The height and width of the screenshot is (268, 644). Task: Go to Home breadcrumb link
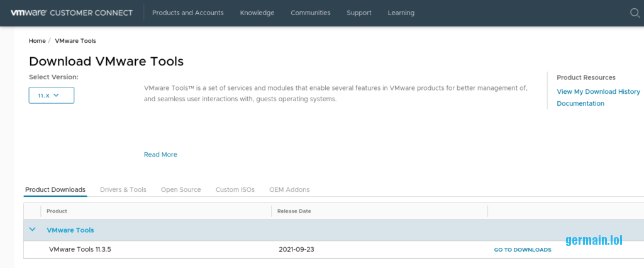(37, 41)
